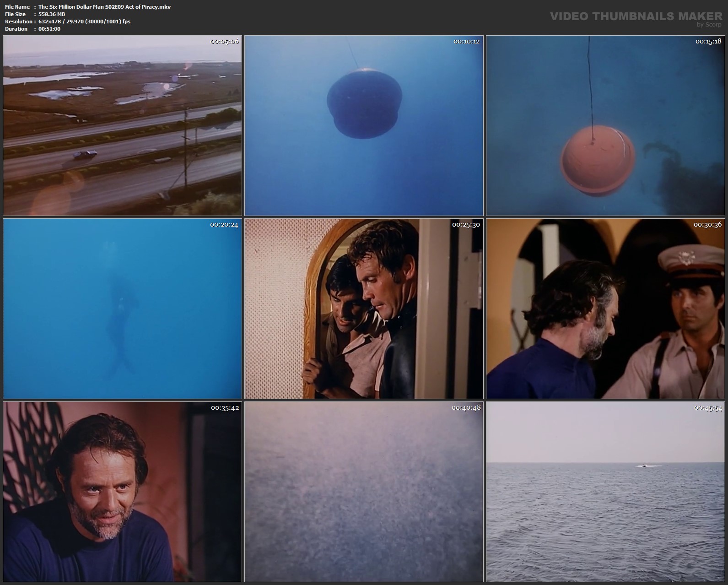Select the 00:30:36 thumbnail with captain's hat
This screenshot has width=728, height=585.
pos(605,309)
